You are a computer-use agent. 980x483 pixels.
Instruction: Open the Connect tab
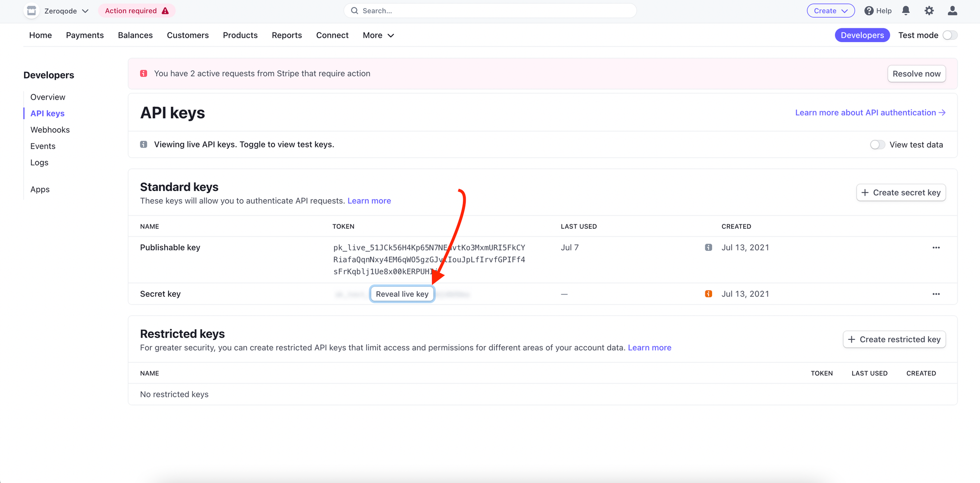pyautogui.click(x=332, y=35)
